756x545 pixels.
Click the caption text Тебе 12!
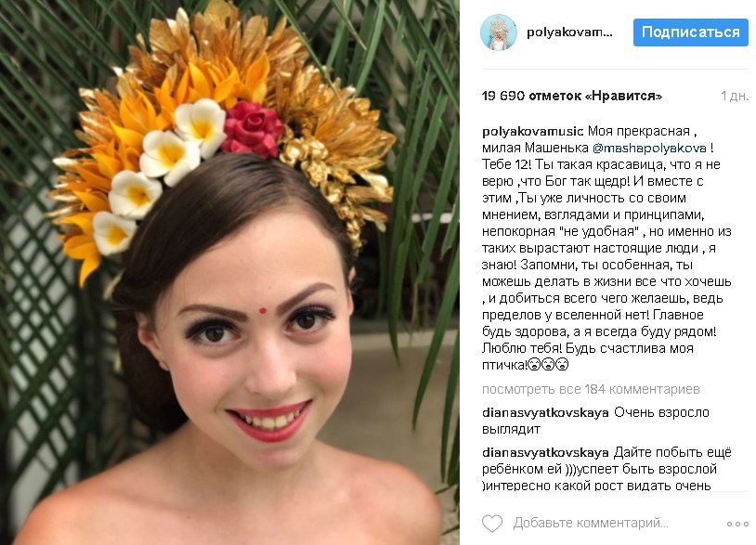(x=506, y=165)
